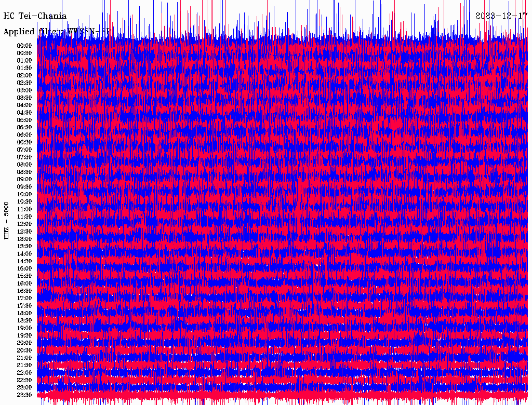
Task: Select the 06:30 time label
Action: (24, 142)
